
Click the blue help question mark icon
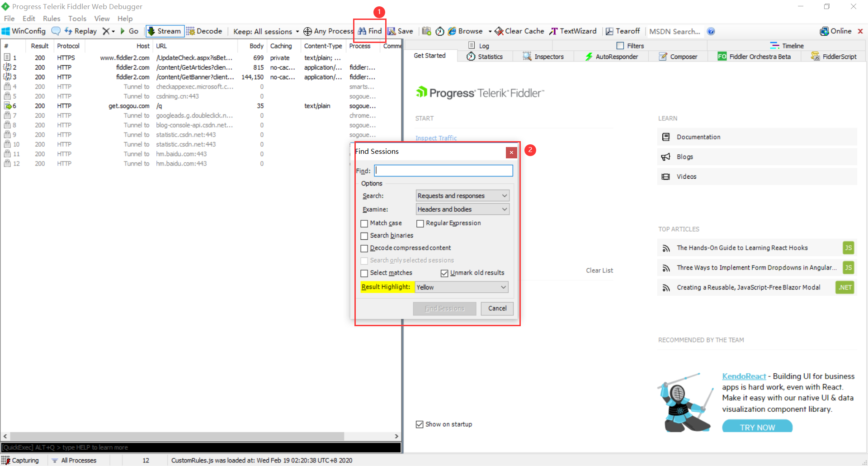pos(711,31)
